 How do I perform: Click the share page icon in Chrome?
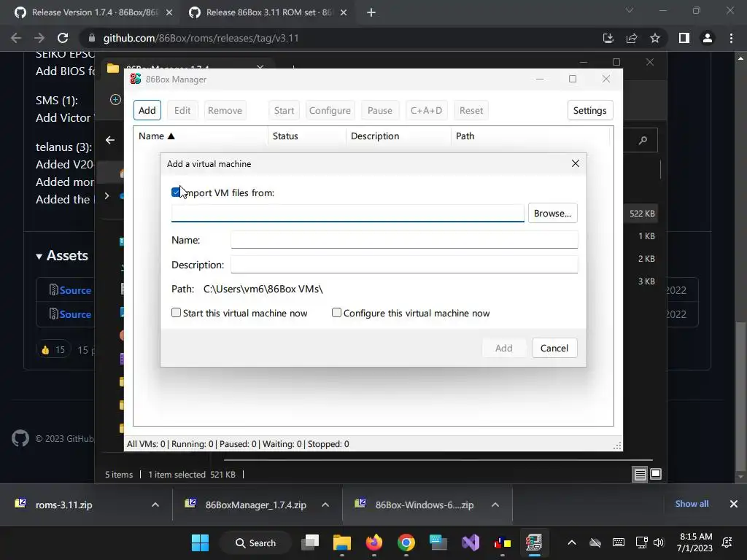[x=632, y=38]
